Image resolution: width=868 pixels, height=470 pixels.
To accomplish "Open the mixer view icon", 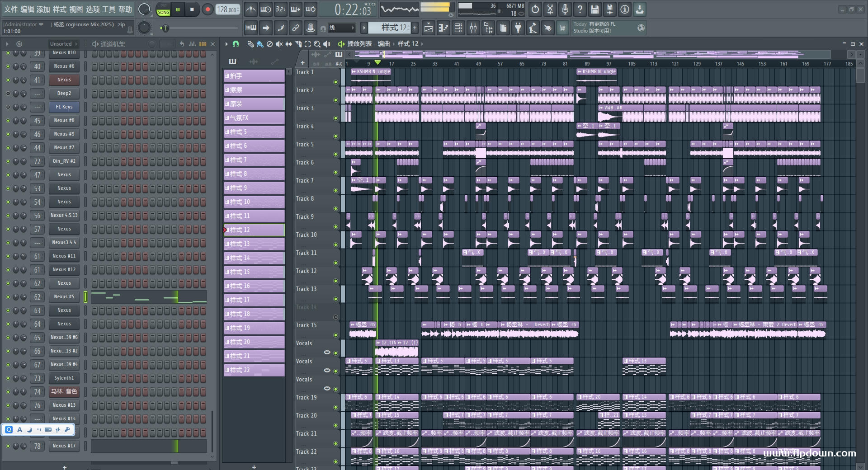I will point(473,28).
